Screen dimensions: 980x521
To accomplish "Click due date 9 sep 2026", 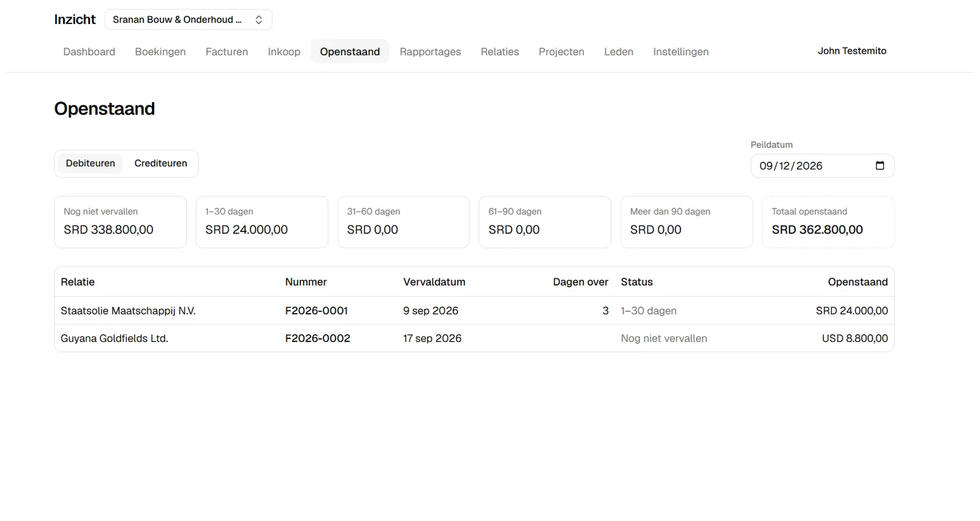I will pos(431,311).
